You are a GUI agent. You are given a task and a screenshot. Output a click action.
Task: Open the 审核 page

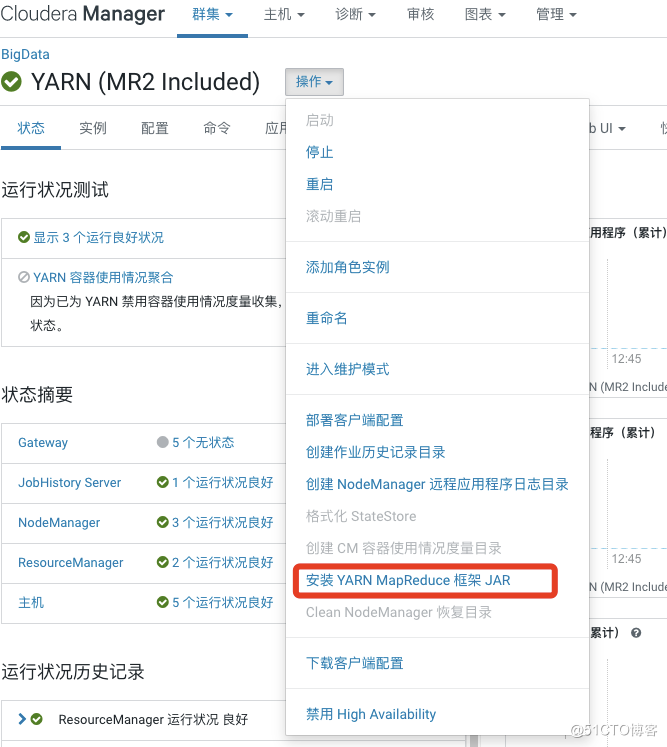(x=421, y=15)
